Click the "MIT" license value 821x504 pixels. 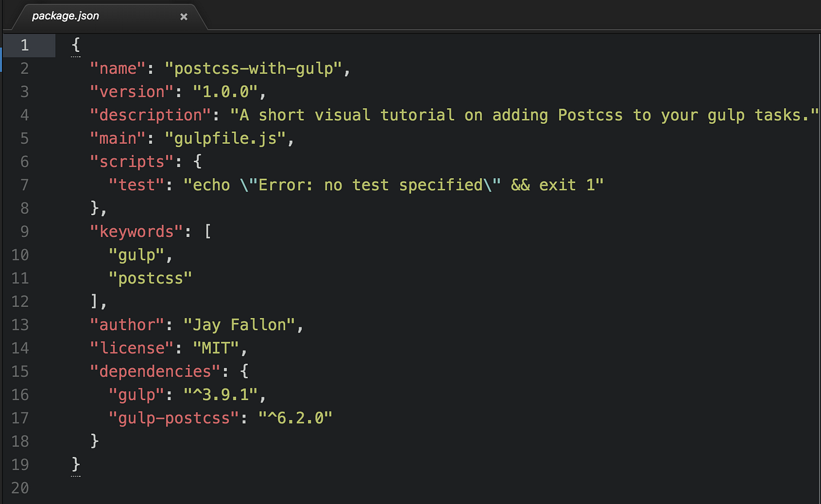(x=215, y=347)
